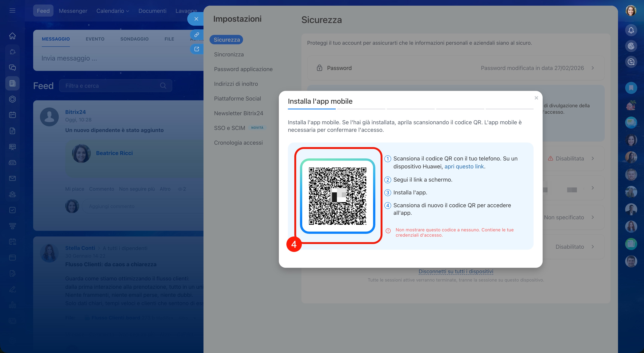Open Cronologia accessi settings section
This screenshot has width=644, height=353.
tap(238, 143)
